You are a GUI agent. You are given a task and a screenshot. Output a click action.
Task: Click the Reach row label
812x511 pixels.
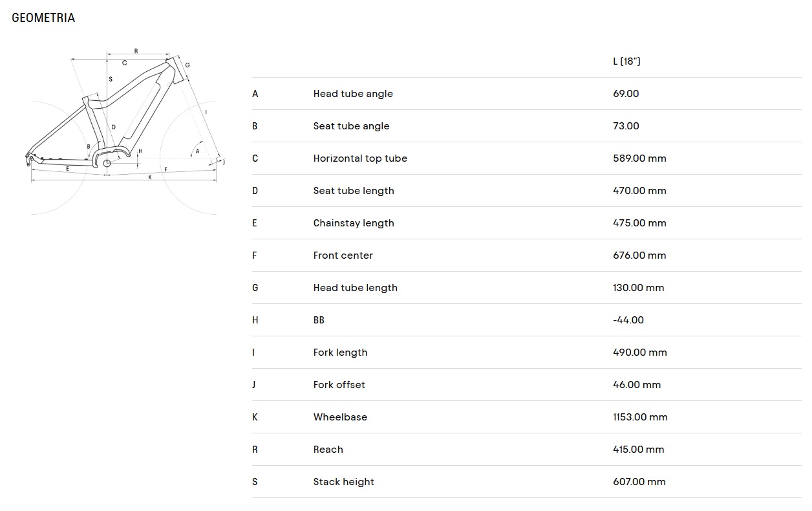[328, 450]
